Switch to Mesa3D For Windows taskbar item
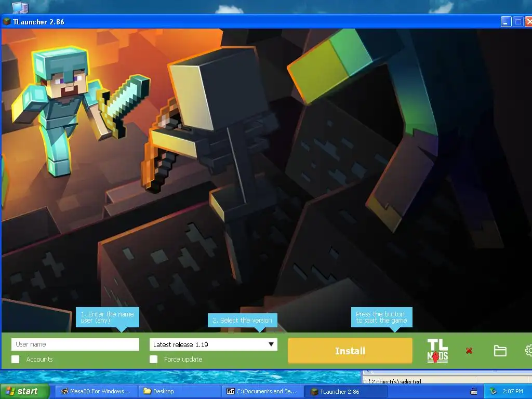 [96, 392]
